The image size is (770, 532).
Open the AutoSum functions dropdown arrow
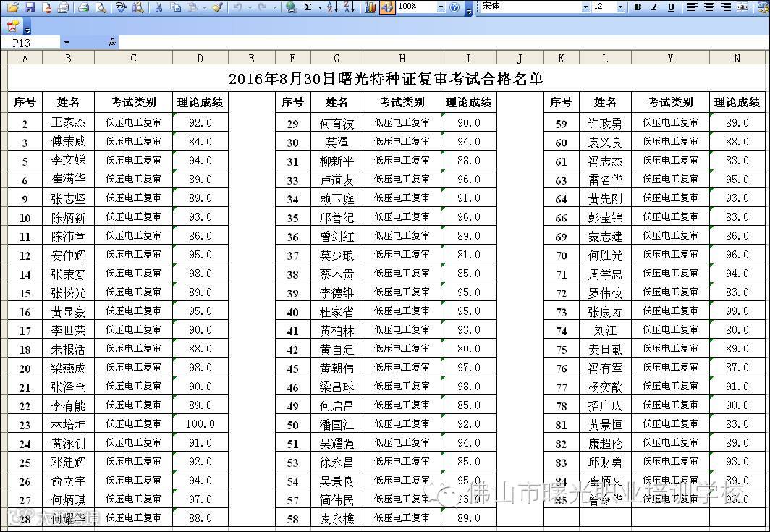[x=319, y=7]
